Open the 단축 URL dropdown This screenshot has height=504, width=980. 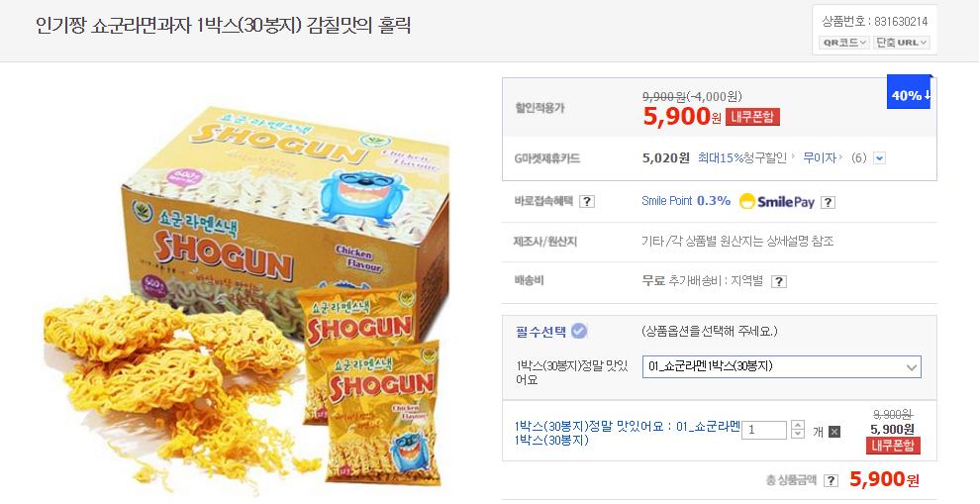[901, 43]
